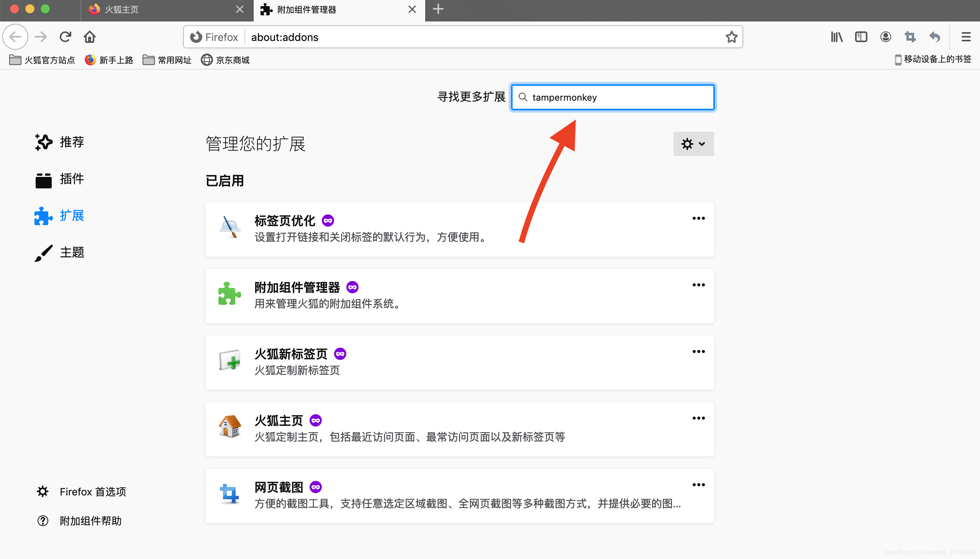Click the Library toolbar icon
980x559 pixels.
[836, 37]
